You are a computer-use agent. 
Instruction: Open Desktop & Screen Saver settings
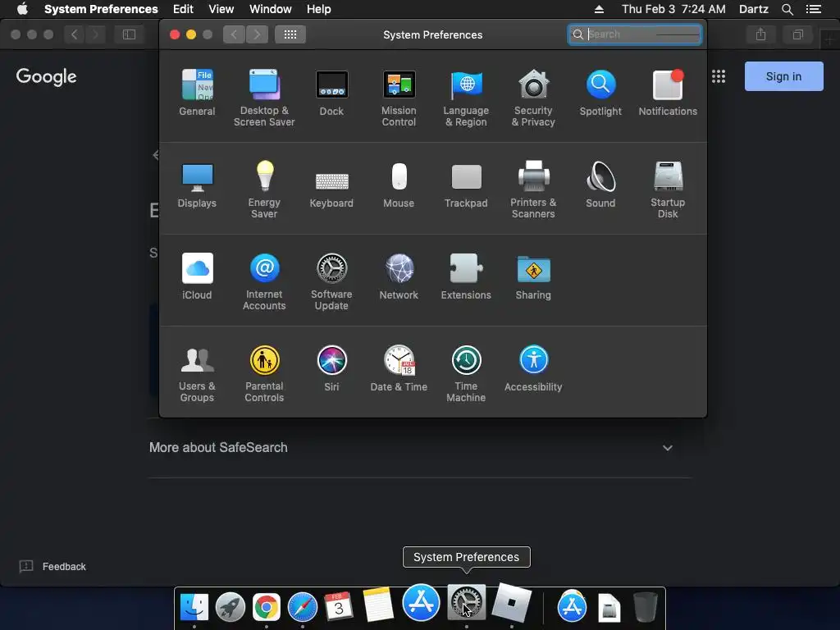coord(264,98)
